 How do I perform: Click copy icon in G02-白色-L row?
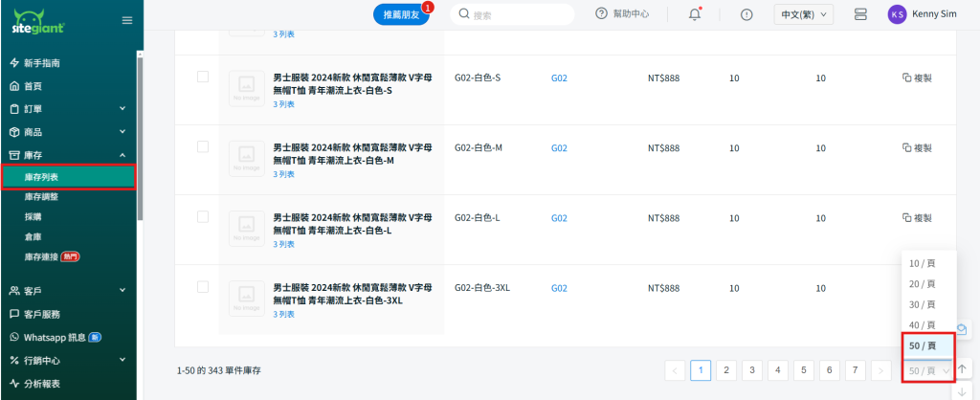[x=906, y=217]
